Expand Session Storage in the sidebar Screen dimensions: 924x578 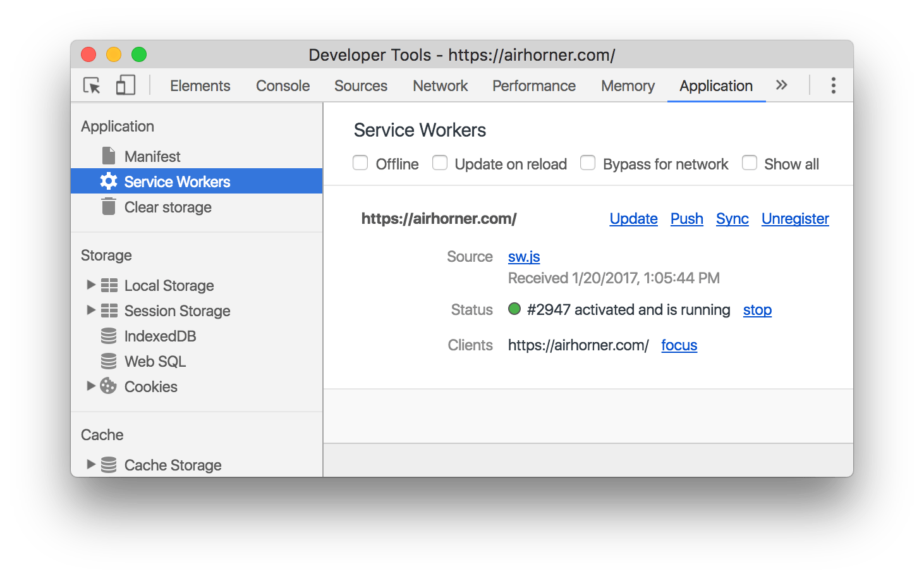pos(91,310)
